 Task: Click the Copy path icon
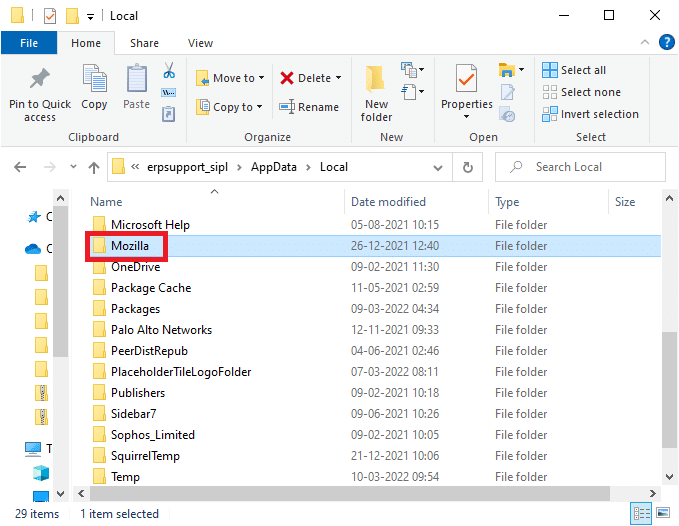point(168,92)
